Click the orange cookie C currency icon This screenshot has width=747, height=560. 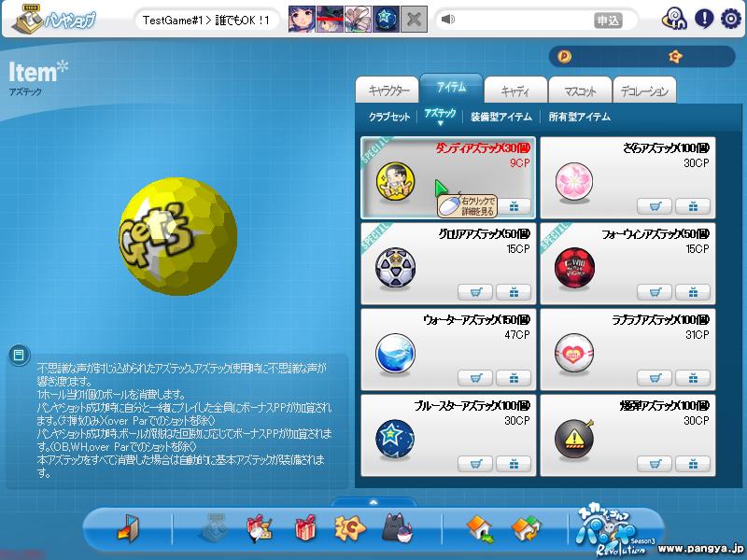pyautogui.click(x=675, y=57)
